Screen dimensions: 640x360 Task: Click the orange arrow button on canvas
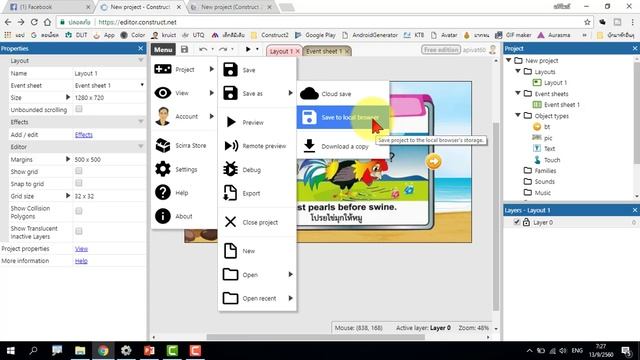[x=433, y=162]
